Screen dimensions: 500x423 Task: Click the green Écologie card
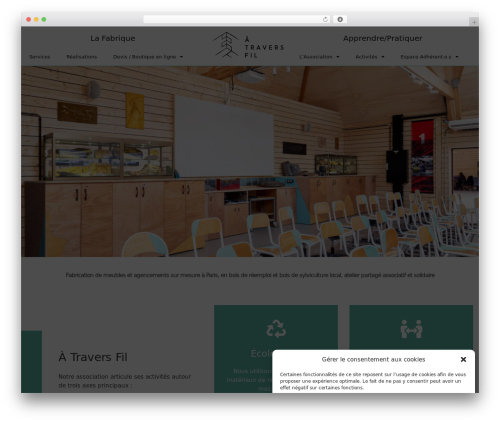tap(276, 349)
